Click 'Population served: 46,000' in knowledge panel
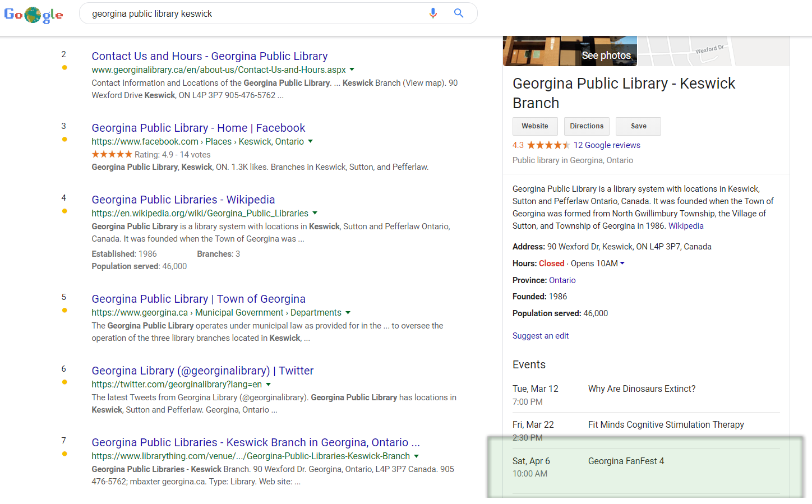This screenshot has height=504, width=812. [560, 313]
